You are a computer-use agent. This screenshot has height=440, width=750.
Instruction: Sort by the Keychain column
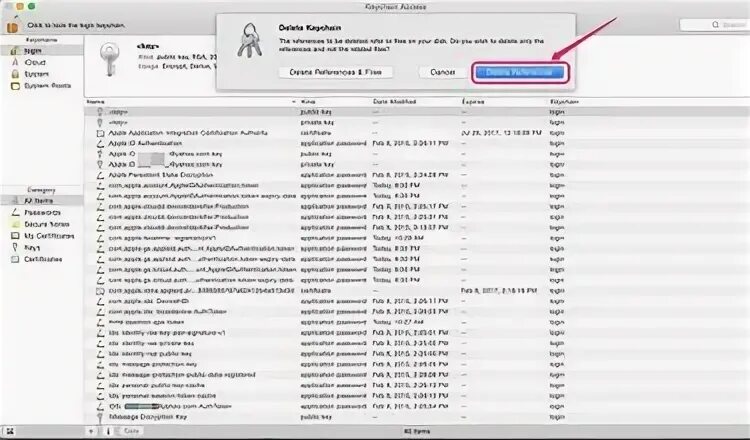564,102
